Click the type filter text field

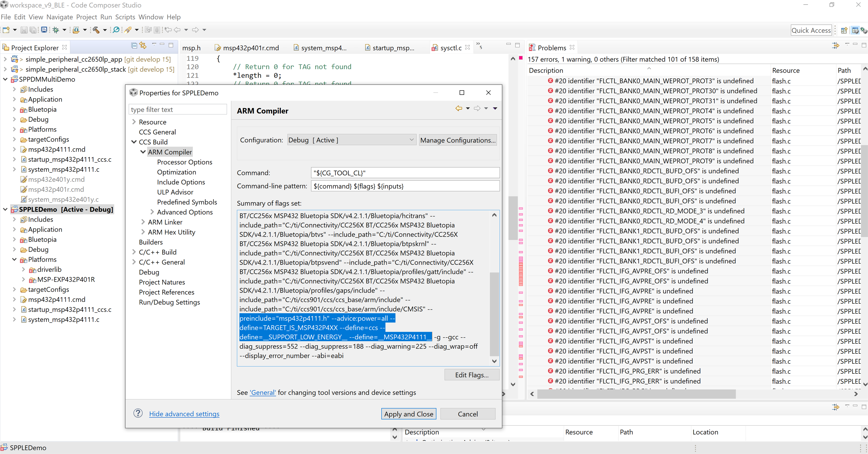178,109
